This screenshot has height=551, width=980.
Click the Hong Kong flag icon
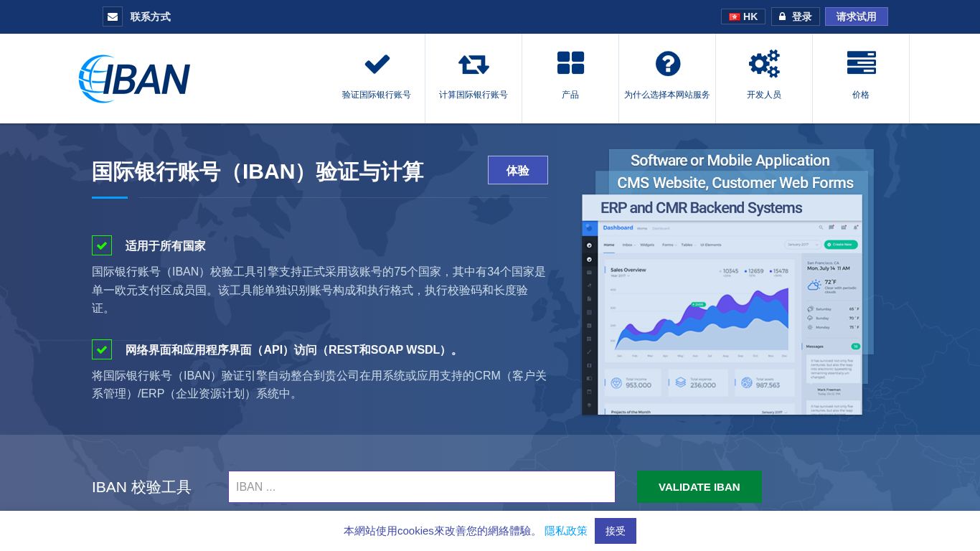coord(734,17)
